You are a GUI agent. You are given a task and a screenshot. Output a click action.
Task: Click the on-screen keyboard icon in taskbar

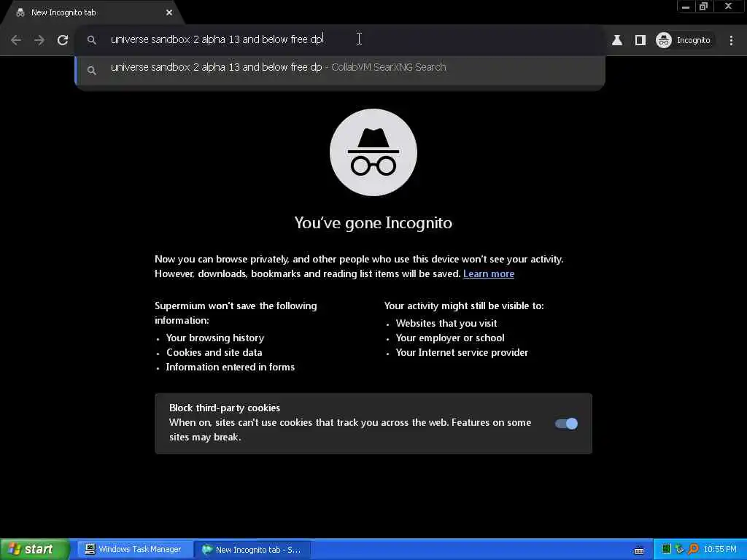[639, 550]
